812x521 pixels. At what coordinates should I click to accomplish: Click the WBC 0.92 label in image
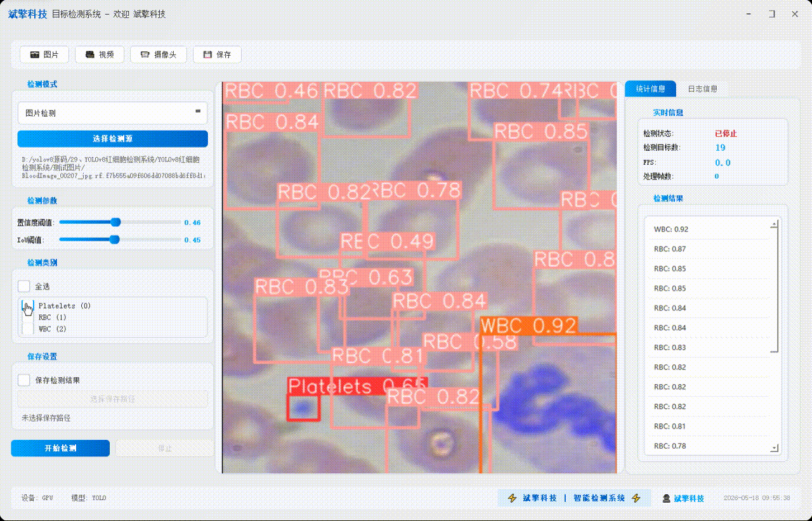tap(528, 326)
